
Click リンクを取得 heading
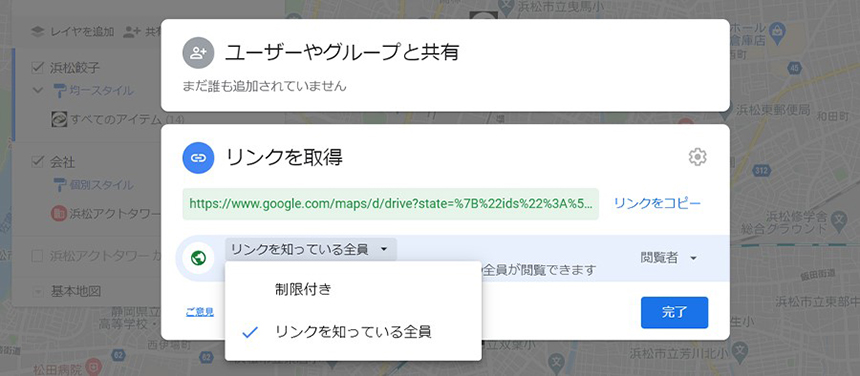point(284,158)
